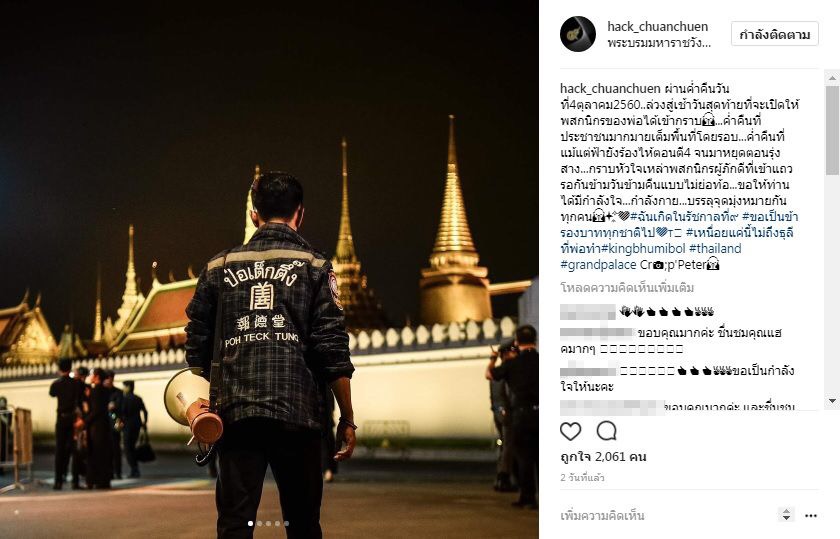This screenshot has height=539, width=840.
Task: Open the #kingbhumibol hashtag
Action: (x=643, y=249)
